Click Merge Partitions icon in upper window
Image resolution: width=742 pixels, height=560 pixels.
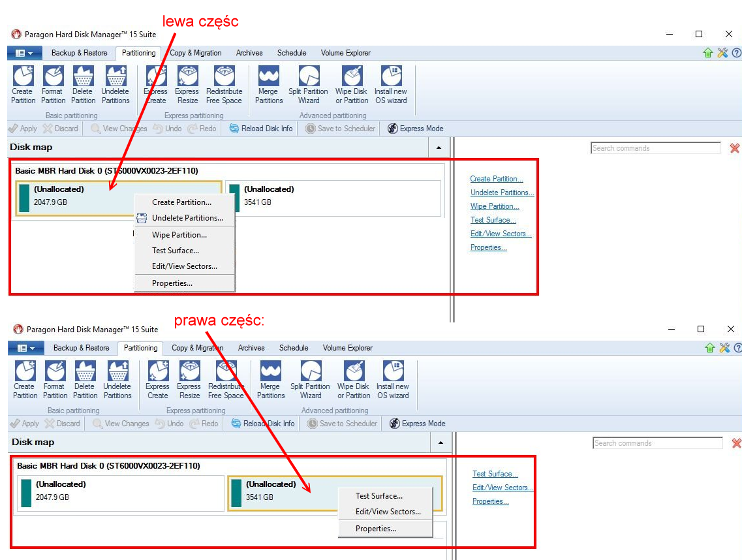click(x=269, y=86)
